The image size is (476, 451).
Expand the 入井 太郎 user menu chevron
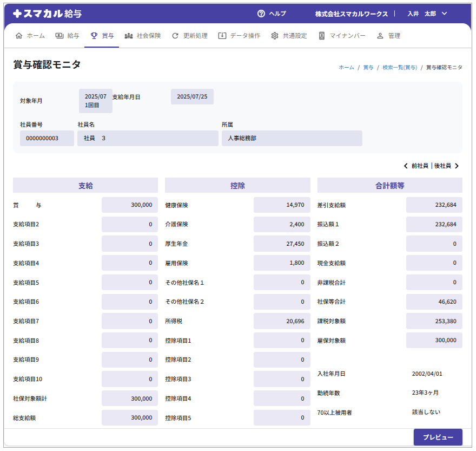[445, 14]
